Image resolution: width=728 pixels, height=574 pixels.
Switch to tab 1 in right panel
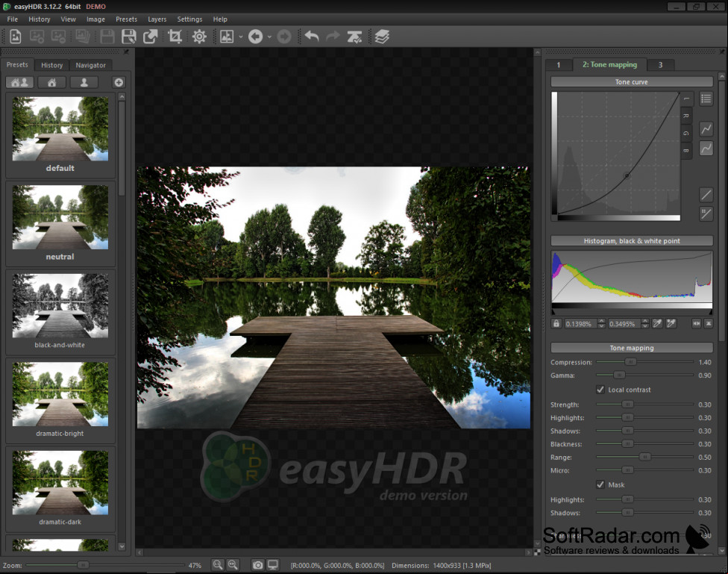[x=559, y=65]
